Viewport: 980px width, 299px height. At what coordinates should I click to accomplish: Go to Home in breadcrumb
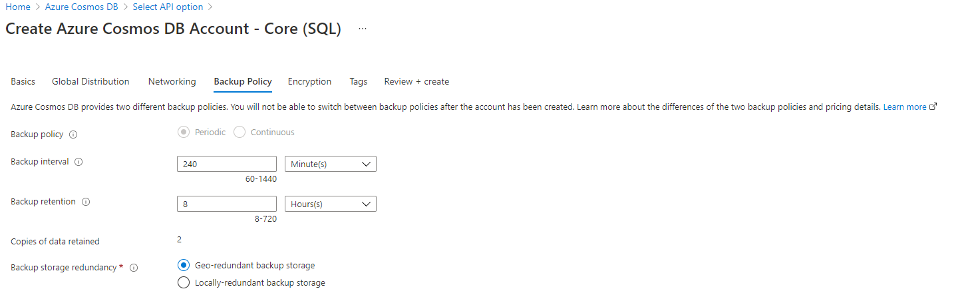(x=18, y=7)
